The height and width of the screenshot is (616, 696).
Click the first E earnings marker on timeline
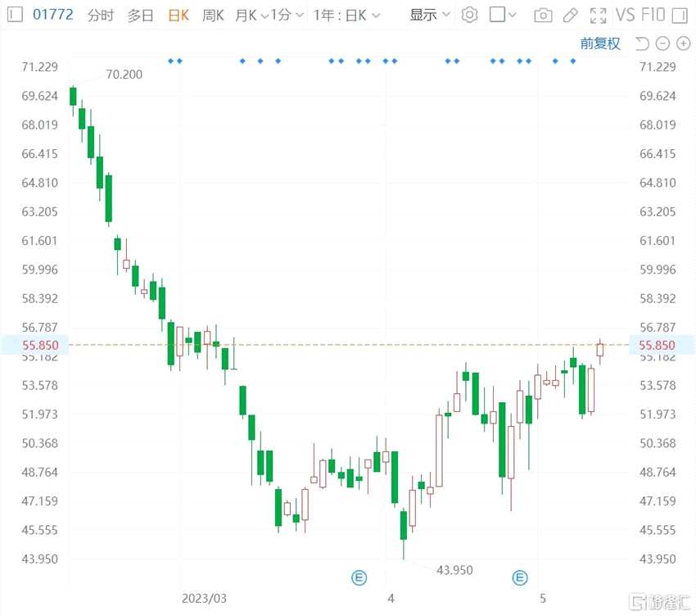359,577
